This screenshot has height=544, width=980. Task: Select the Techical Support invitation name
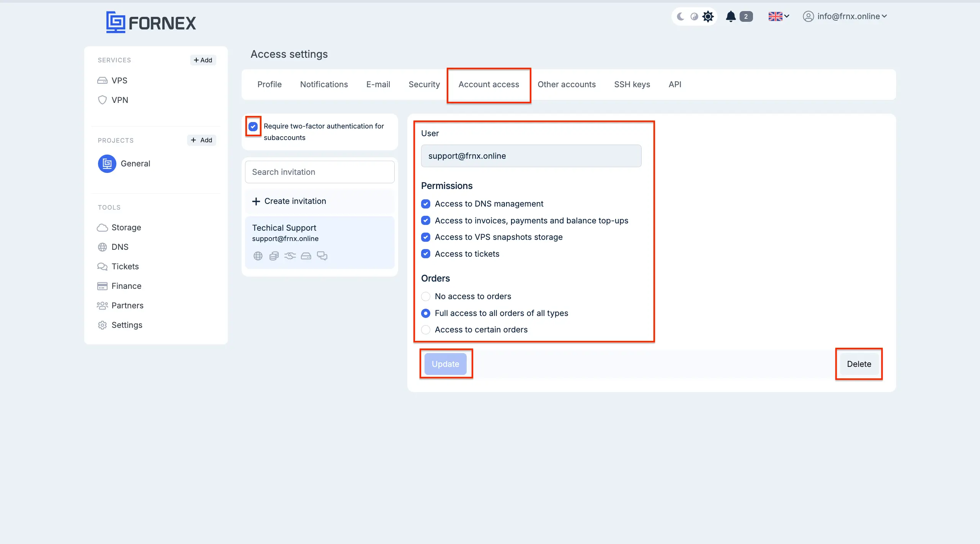(x=284, y=228)
